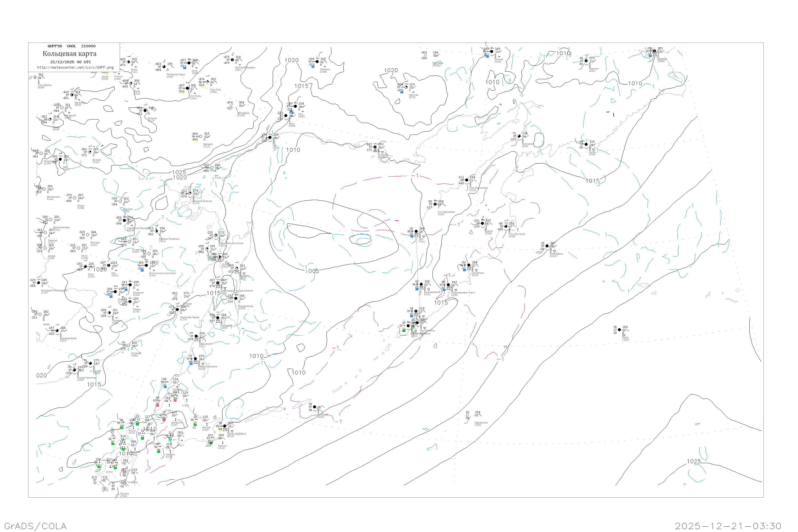Click the Большерецкий station circle marker
This screenshot has width=798, height=532.
pyautogui.click(x=421, y=284)
